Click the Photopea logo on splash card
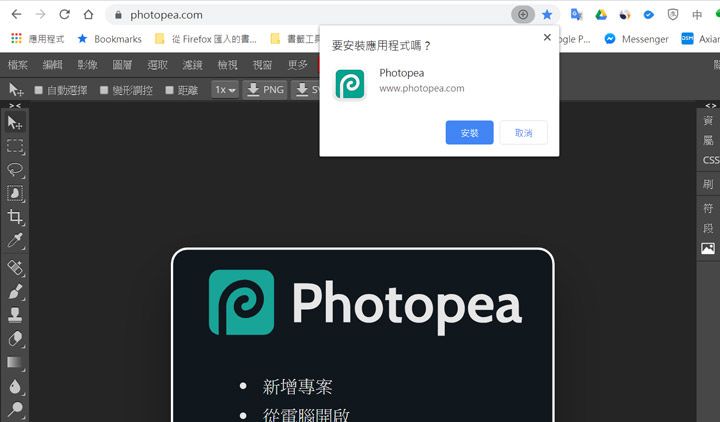720x422 pixels. click(242, 302)
